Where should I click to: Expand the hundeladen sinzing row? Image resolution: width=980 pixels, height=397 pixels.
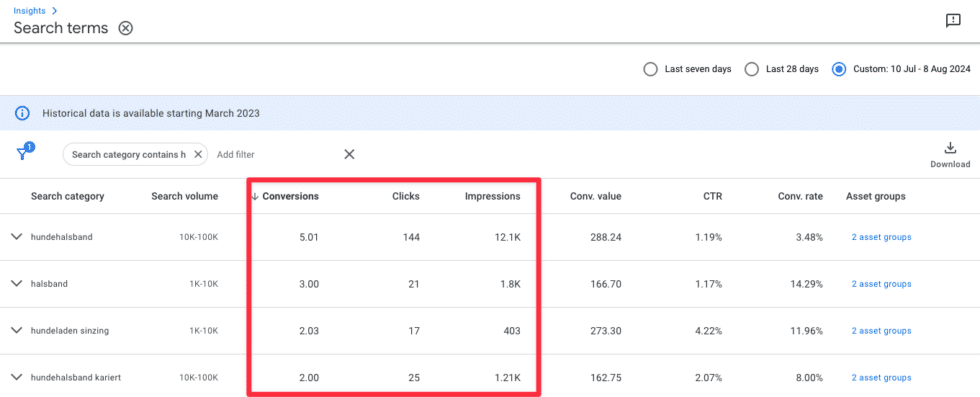pos(17,331)
